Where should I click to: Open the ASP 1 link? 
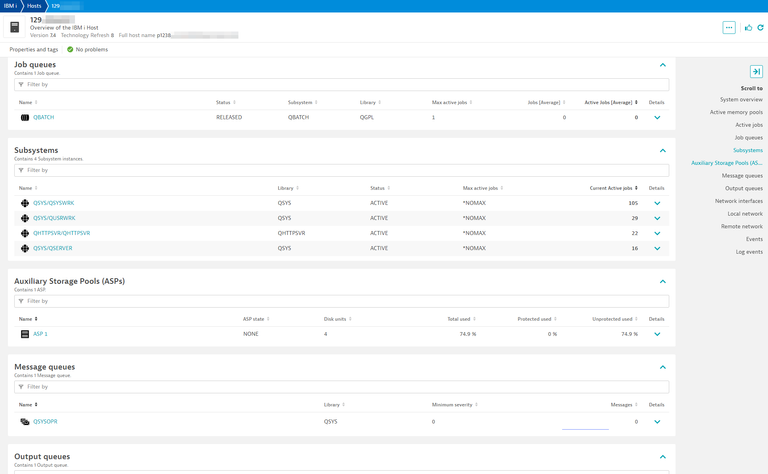click(x=40, y=334)
